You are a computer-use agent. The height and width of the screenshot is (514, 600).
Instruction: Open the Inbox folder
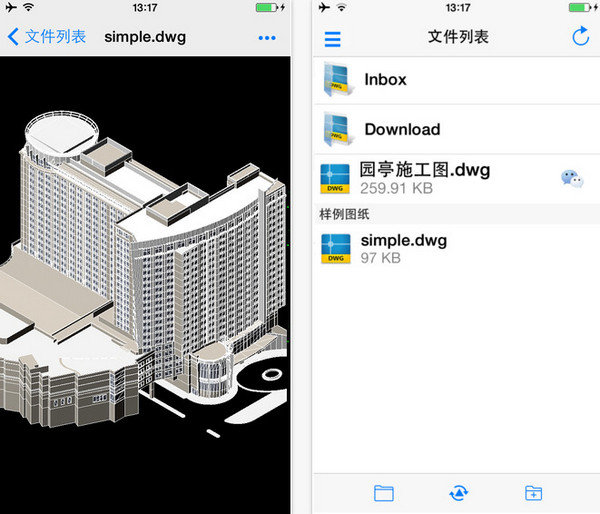385,80
